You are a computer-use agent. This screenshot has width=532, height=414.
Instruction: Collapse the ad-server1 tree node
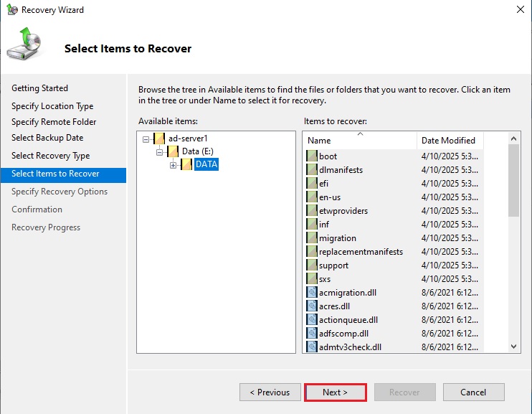click(x=146, y=138)
